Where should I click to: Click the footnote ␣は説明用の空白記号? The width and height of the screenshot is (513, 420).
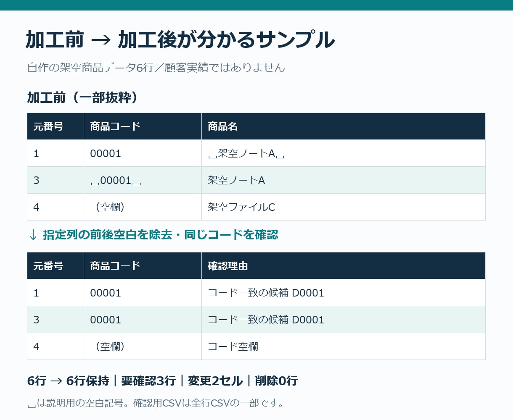point(76,403)
